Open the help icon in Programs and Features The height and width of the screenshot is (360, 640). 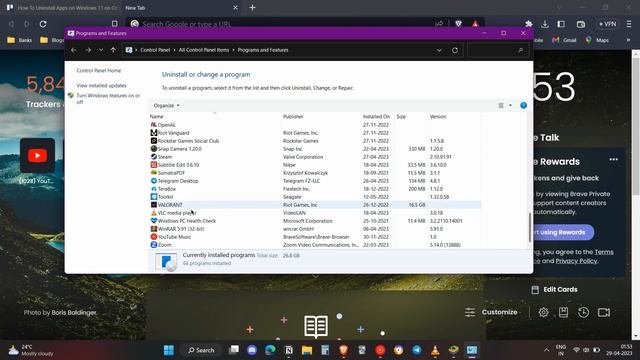(x=523, y=105)
